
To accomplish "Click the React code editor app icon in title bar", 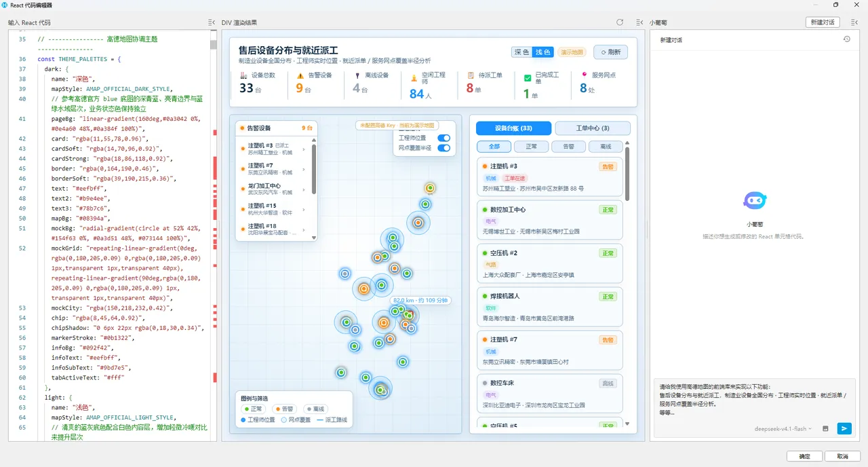I will tap(5, 5).
